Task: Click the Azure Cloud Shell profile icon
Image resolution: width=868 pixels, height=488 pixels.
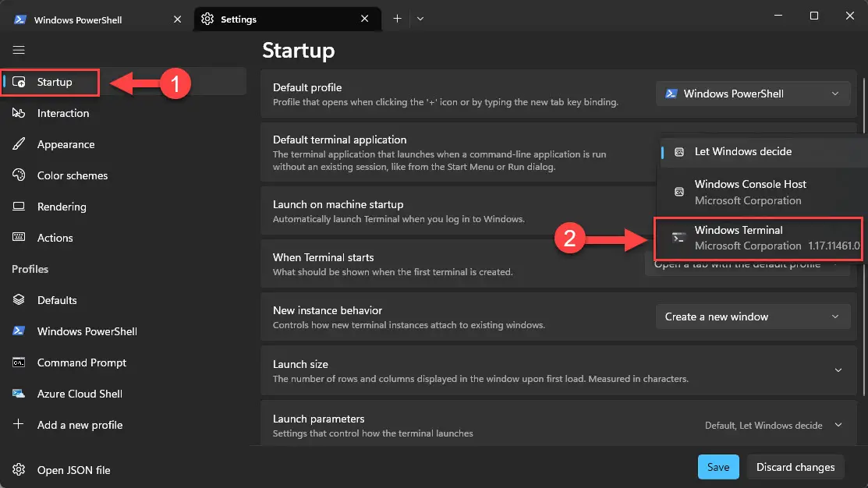Action: [19, 394]
